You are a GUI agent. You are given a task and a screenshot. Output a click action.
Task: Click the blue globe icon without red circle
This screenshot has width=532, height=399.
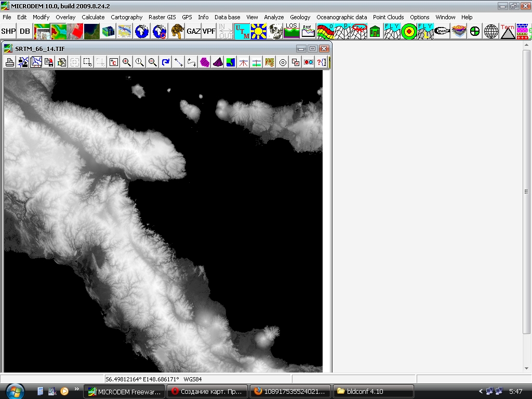click(x=142, y=31)
